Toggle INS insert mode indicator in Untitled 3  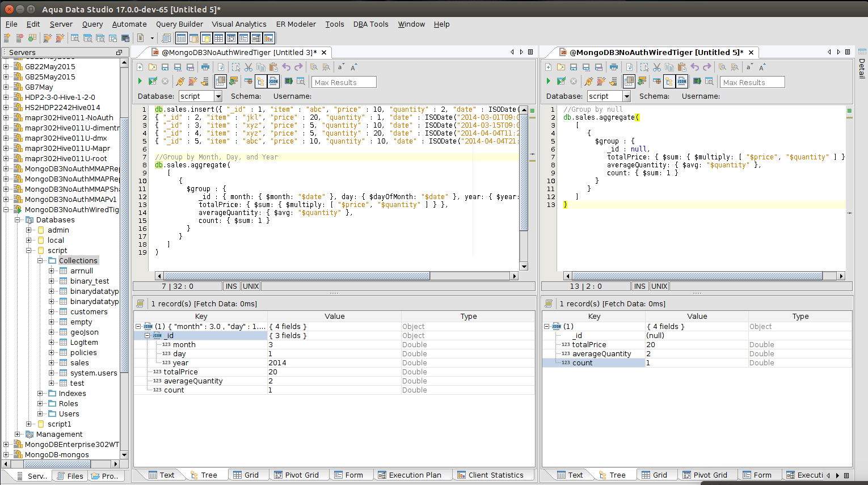(x=231, y=286)
